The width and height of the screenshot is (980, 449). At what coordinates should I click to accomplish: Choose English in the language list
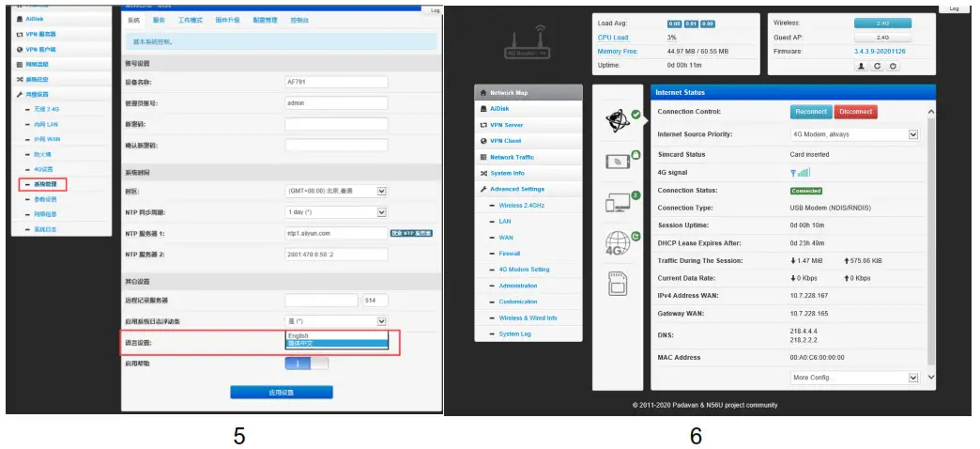337,336
